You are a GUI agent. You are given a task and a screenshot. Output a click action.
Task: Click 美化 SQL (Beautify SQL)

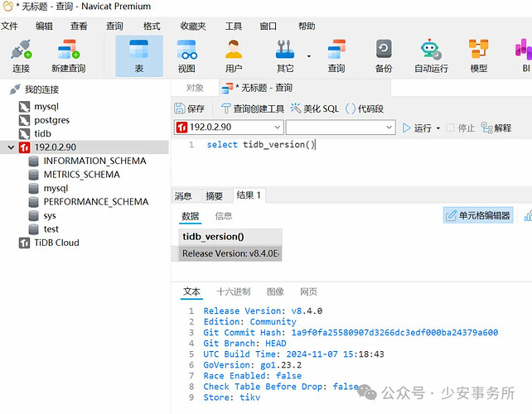[315, 108]
